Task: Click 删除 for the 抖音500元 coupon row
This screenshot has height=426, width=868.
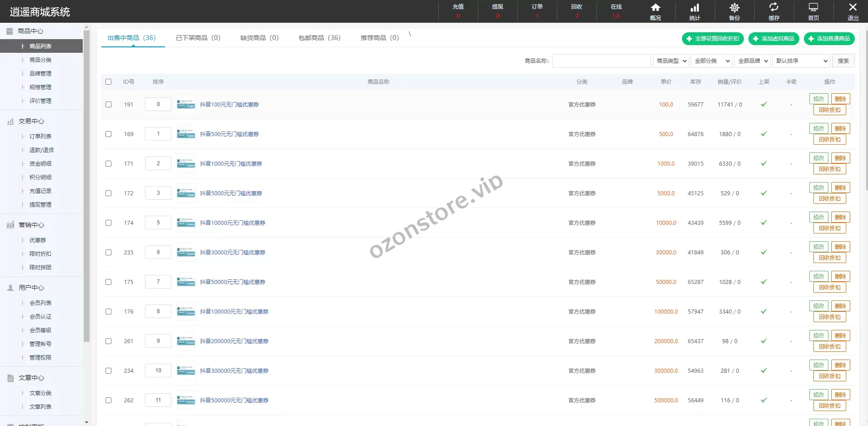Action: click(840, 129)
